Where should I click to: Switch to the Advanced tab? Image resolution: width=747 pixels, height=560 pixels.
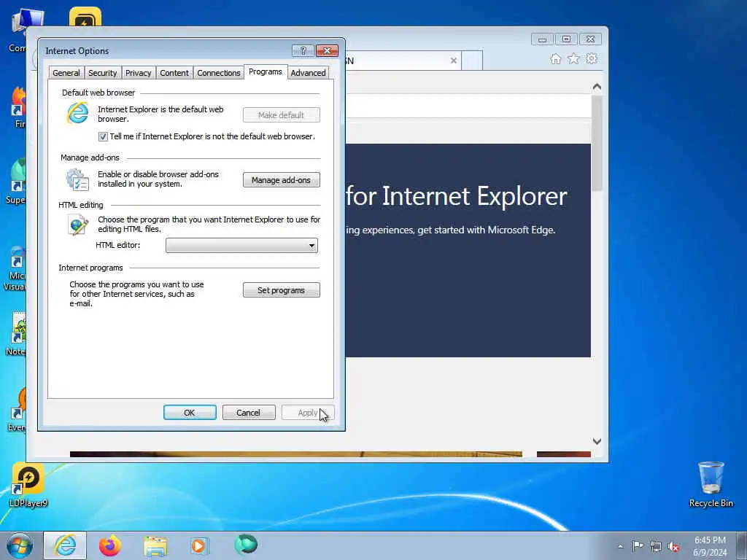click(x=309, y=73)
